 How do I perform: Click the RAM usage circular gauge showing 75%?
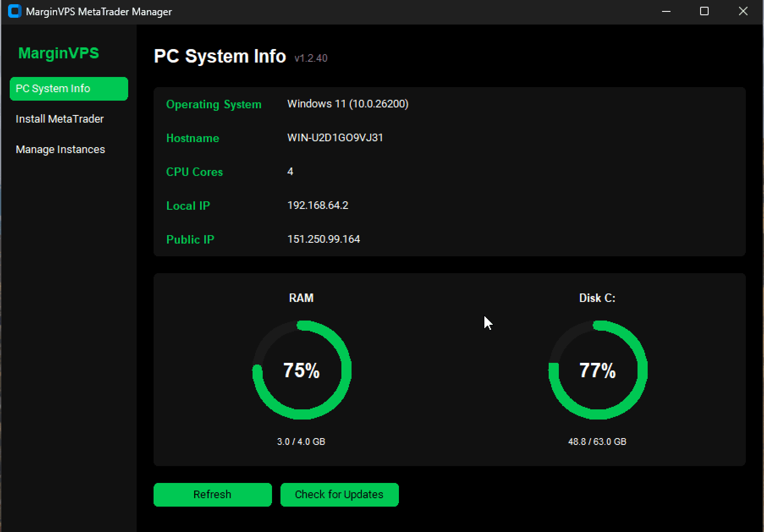(302, 370)
